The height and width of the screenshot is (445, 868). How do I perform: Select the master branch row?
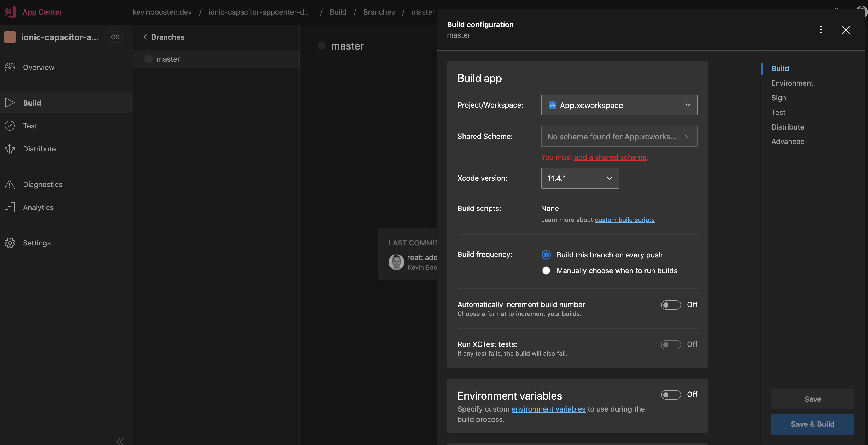pyautogui.click(x=216, y=59)
